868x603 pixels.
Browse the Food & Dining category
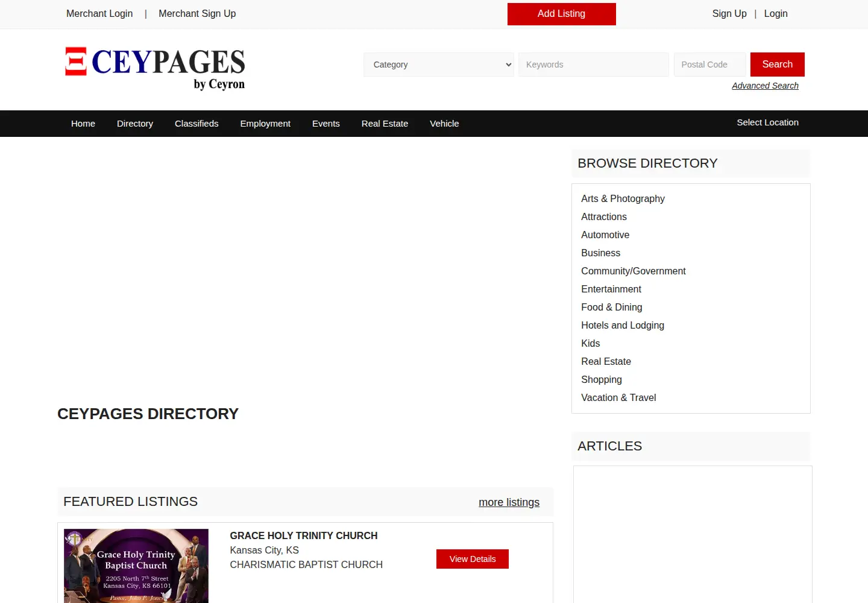[x=612, y=307]
